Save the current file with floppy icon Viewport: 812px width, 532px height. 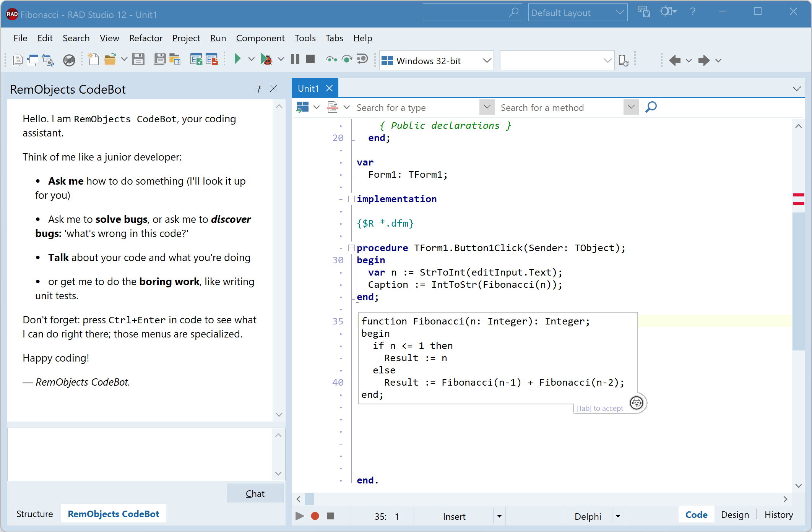tap(138, 60)
